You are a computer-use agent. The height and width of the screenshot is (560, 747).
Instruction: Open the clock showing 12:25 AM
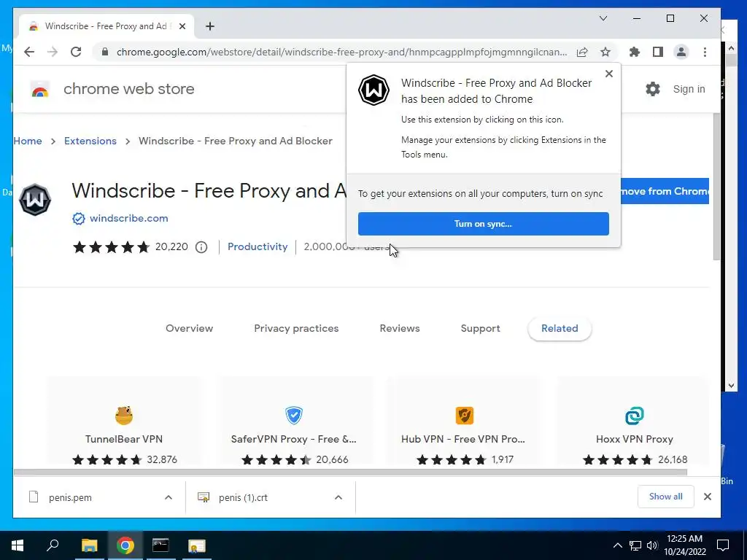(684, 545)
